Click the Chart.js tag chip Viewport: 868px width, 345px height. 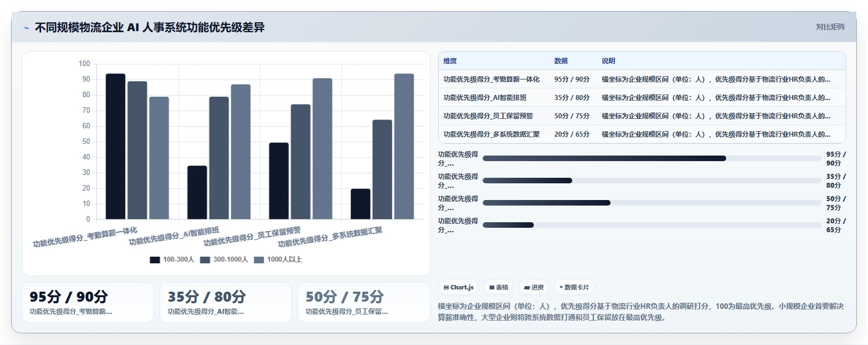pos(458,287)
